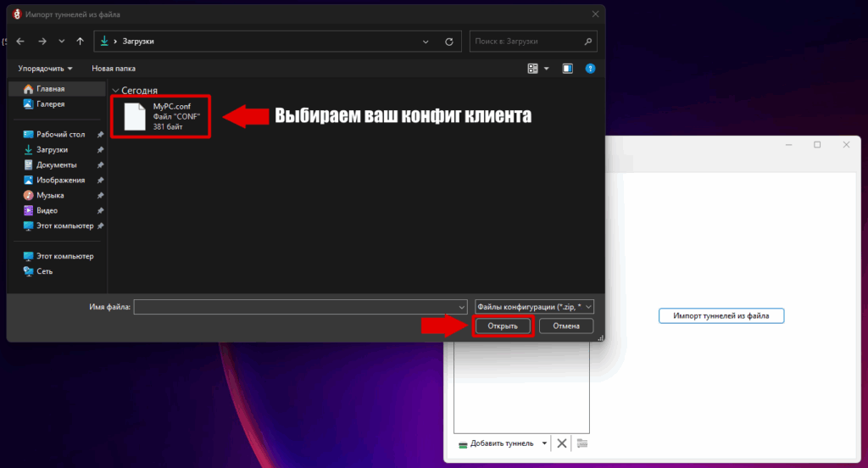
Task: Click the export tunnels archive icon
Action: (x=582, y=443)
